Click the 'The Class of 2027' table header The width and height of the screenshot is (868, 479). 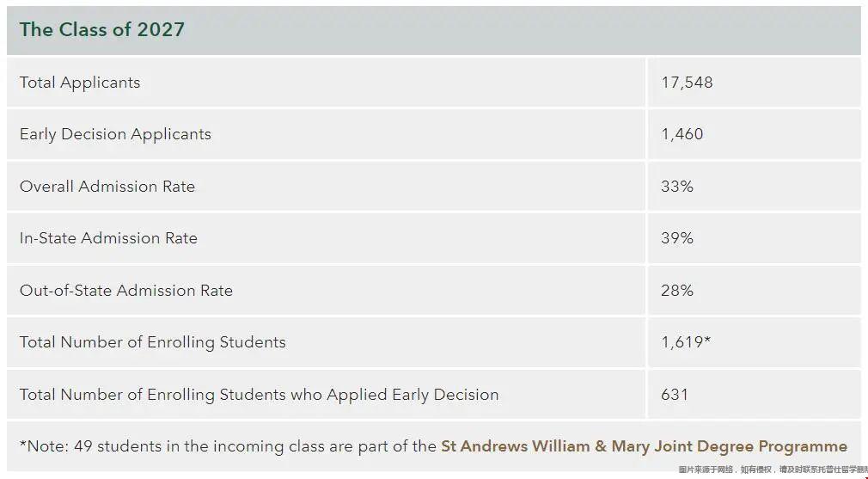(102, 29)
